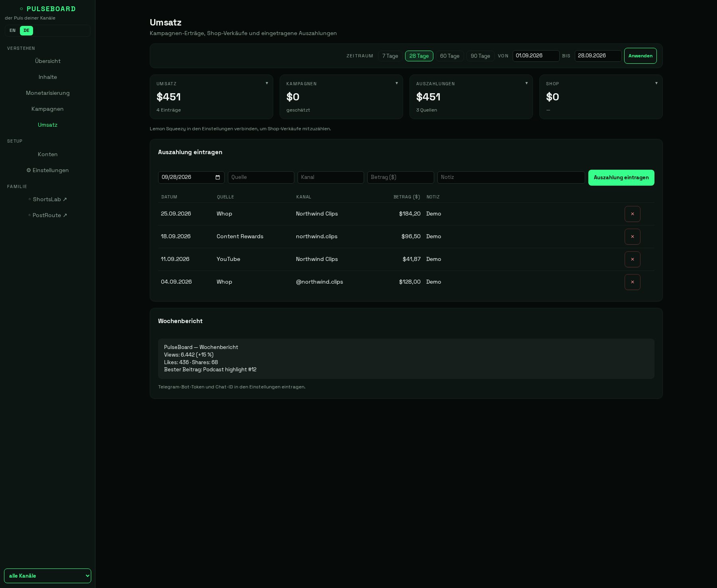Viewport: 717px width, 588px height.
Task: Go to Kampagnen in the sidebar
Action: [48, 109]
